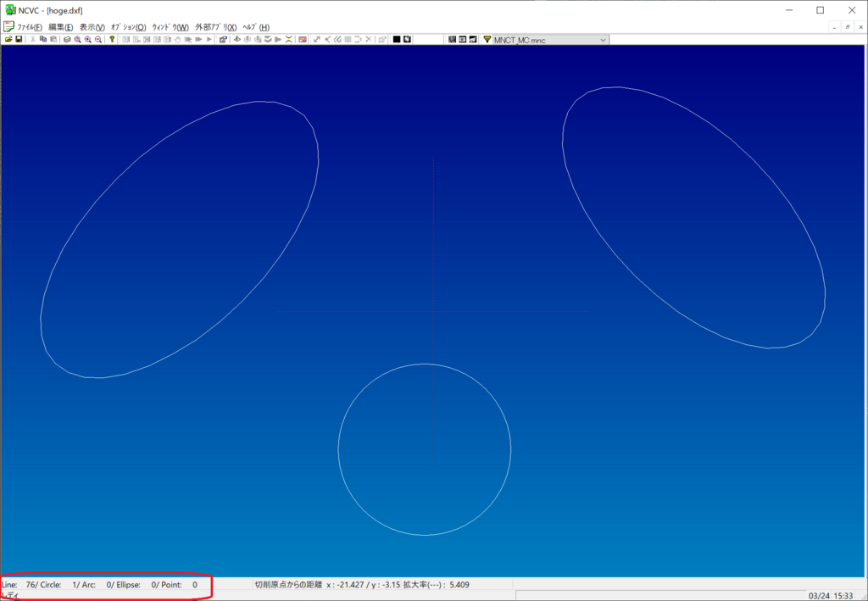
Task: Click the layer stack toolbar icon
Action: tap(67, 39)
